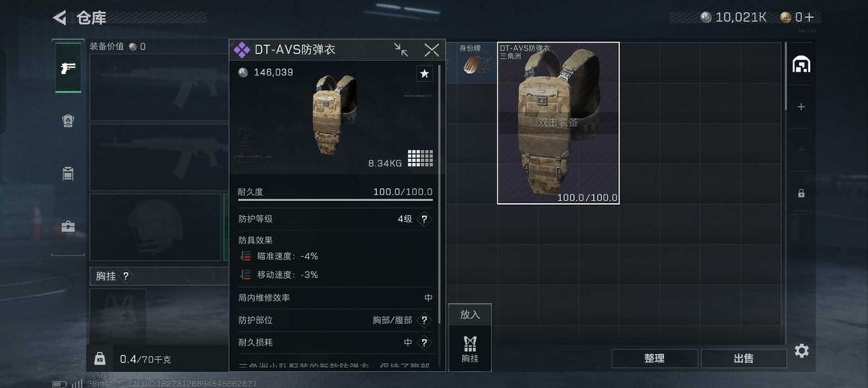The width and height of the screenshot is (868, 388).
Task: Favorite the DT-AVS armor with the star
Action: pyautogui.click(x=424, y=74)
